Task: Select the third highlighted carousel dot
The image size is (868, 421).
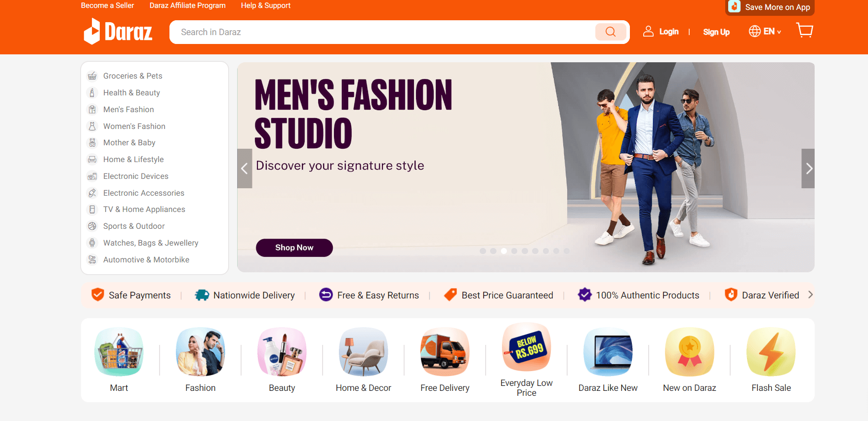Action: point(504,251)
